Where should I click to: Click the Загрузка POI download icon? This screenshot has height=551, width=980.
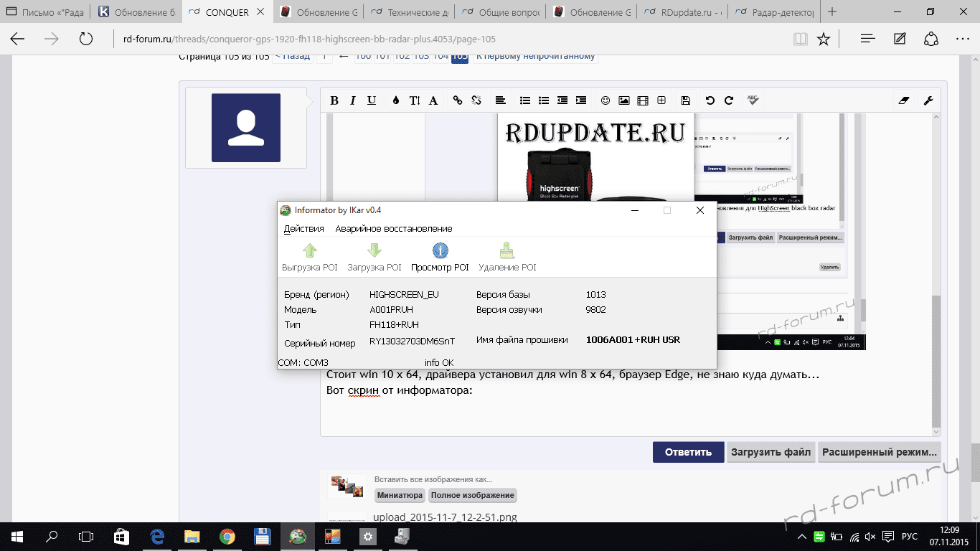pyautogui.click(x=374, y=250)
